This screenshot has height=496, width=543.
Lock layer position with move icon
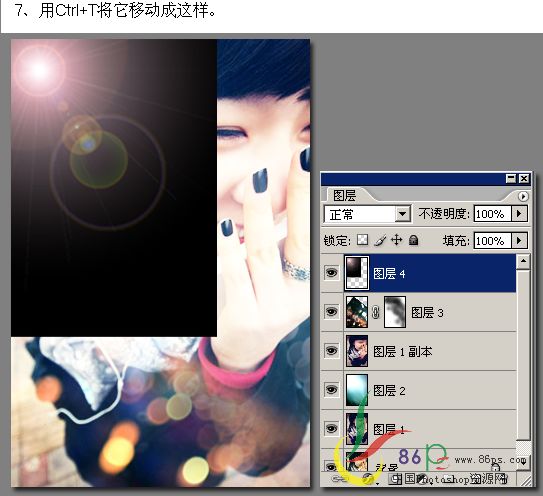(397, 240)
